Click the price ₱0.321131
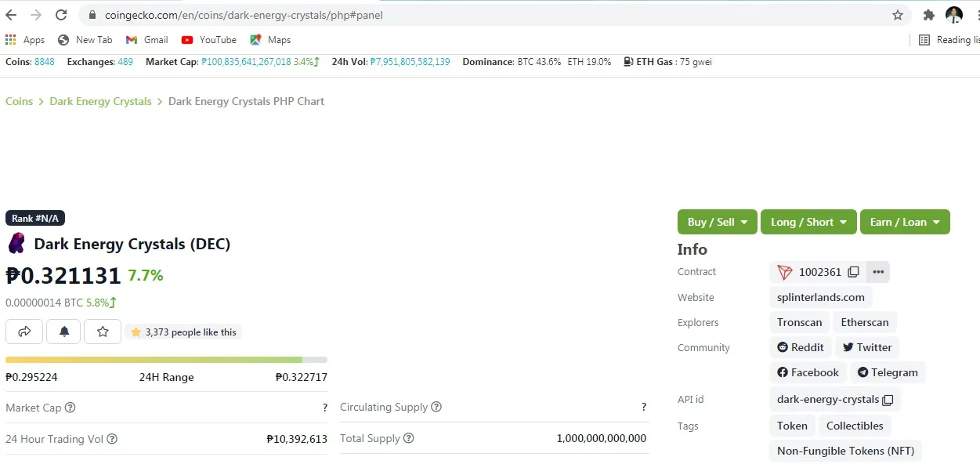This screenshot has width=980, height=475. click(x=63, y=275)
